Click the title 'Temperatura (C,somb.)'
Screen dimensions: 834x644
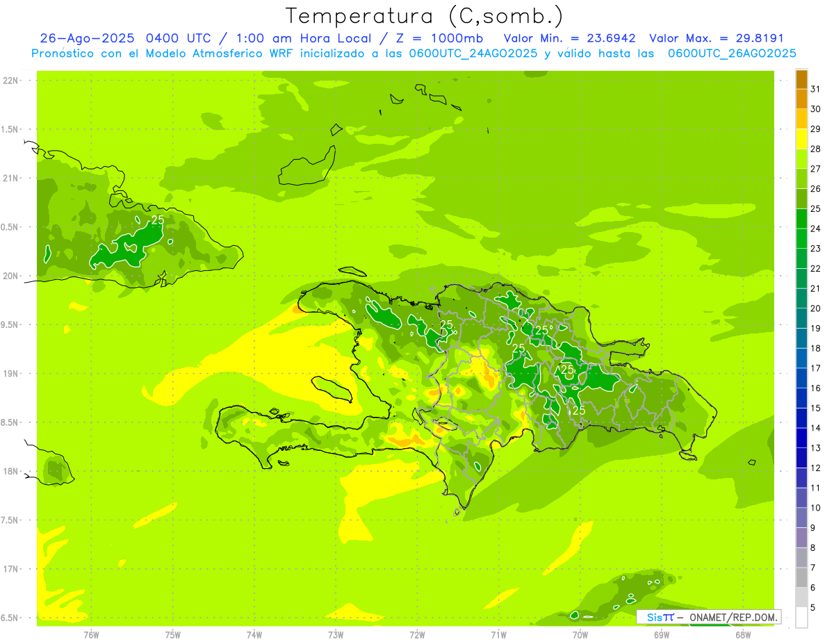point(424,16)
